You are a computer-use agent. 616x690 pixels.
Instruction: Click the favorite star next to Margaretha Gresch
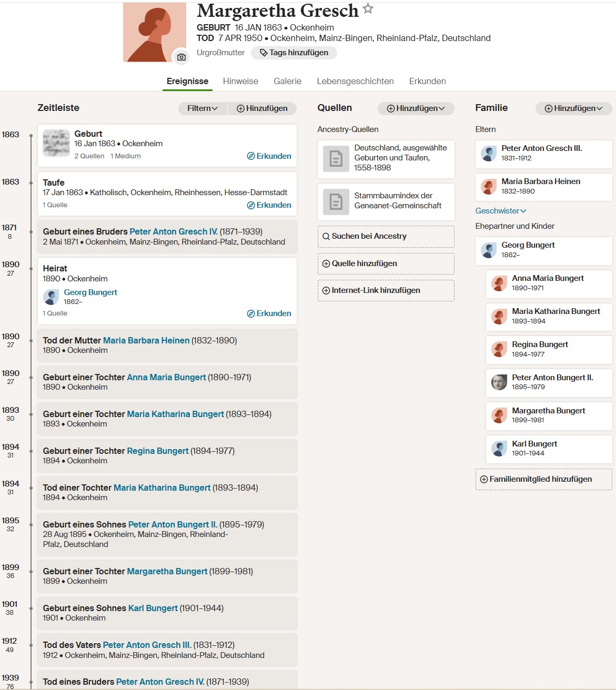[x=368, y=9]
